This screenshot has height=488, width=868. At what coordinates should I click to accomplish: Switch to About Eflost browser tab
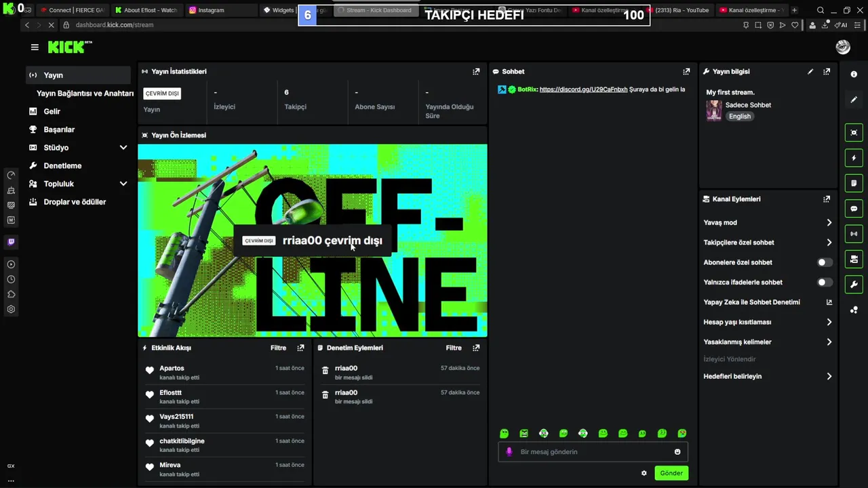(x=146, y=10)
